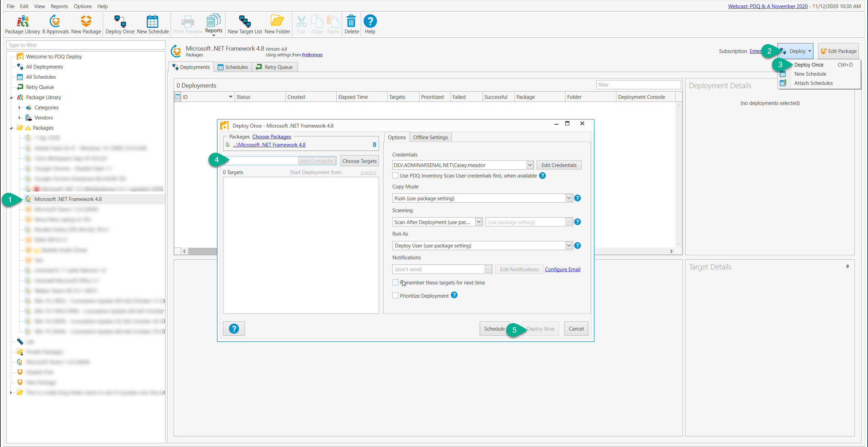Click the Edit Package button
This screenshot has height=447, width=868.
point(839,51)
